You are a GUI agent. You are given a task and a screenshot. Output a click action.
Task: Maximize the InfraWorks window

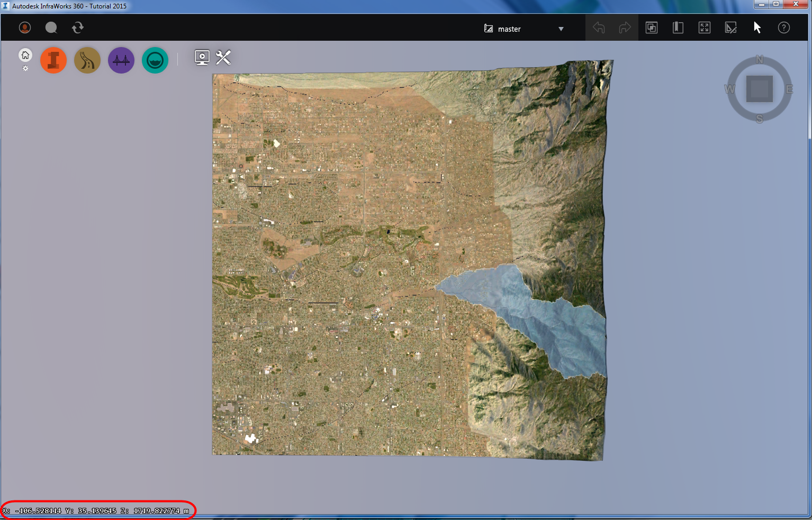pos(776,4)
